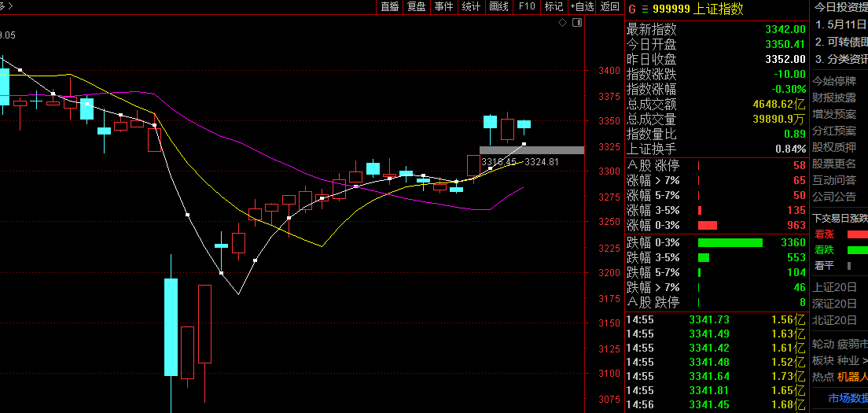Vote 看跌 bearish for next trading day
Image resolution: width=868 pixels, height=413 pixels.
[x=824, y=249]
